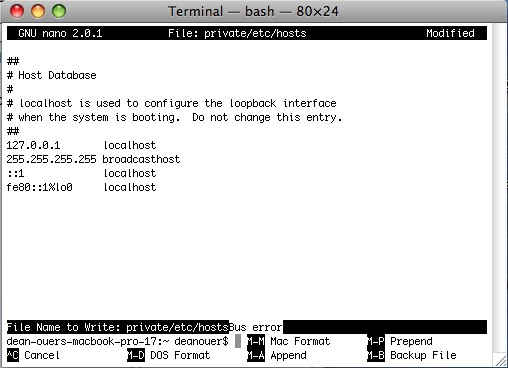This screenshot has height=368, width=508.
Task: Click 'File: private/etc/hosts' in header
Action: click(x=237, y=33)
